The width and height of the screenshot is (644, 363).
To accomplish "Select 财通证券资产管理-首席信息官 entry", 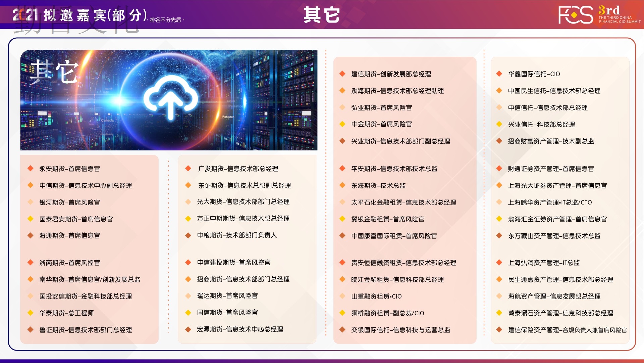I will click(551, 169).
